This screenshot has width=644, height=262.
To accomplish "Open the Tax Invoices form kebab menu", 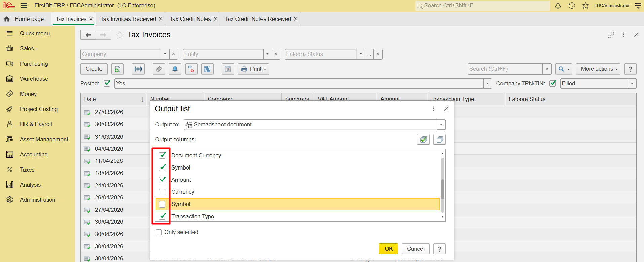I will (623, 35).
